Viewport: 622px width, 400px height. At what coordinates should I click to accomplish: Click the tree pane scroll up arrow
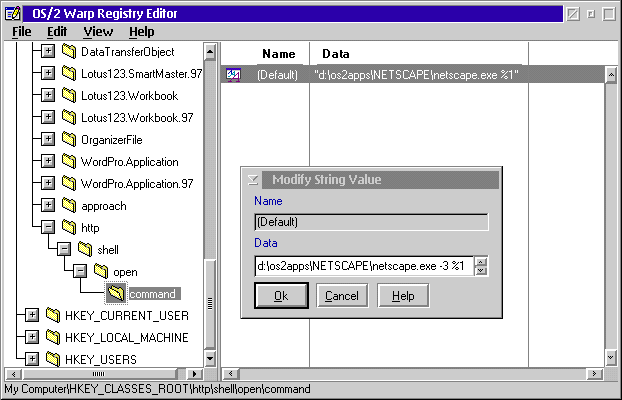(x=209, y=51)
